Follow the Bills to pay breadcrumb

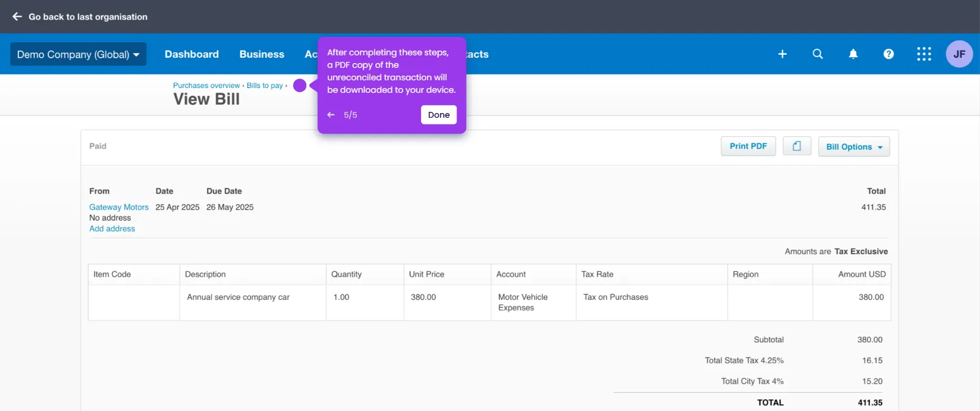[265, 86]
